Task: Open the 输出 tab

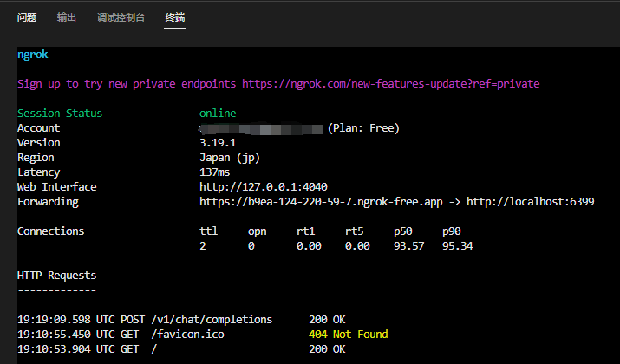Action: 67,17
